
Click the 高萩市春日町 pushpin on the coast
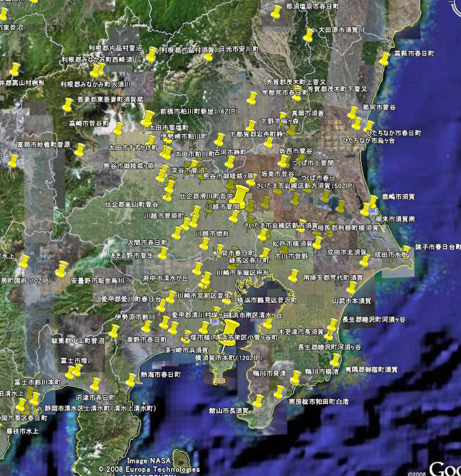385,57
